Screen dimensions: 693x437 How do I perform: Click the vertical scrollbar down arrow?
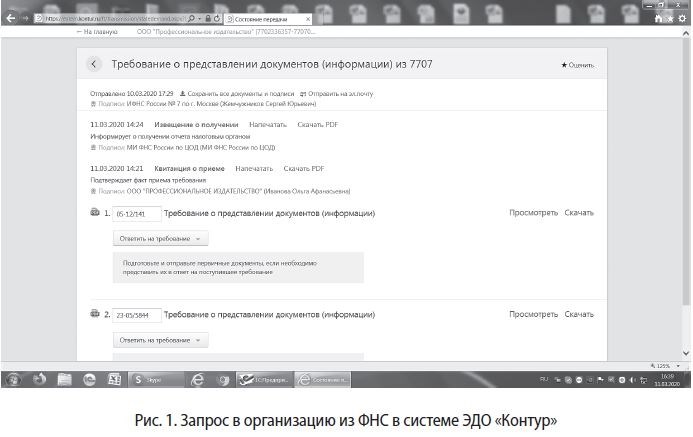coord(686,353)
